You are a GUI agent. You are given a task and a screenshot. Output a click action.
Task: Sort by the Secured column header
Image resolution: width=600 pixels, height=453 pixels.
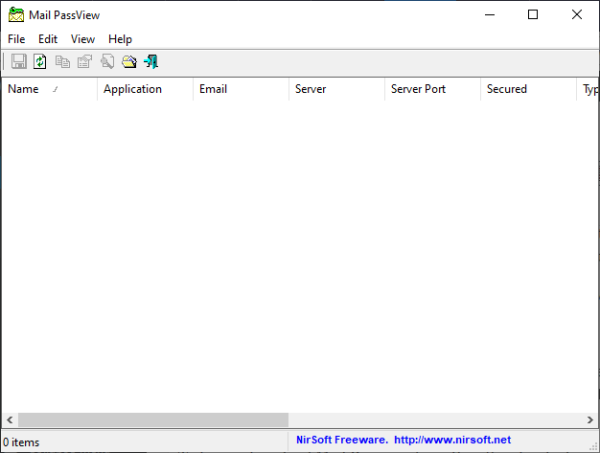[x=528, y=89]
